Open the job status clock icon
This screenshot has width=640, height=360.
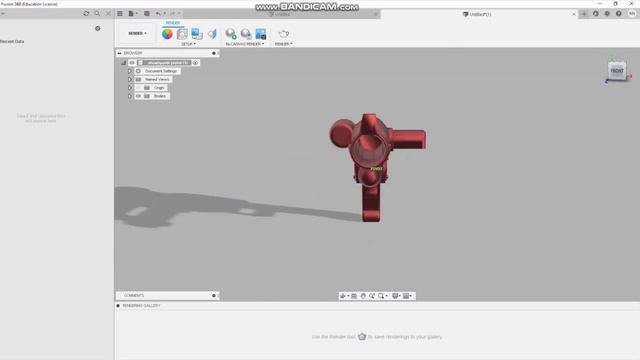click(607, 14)
